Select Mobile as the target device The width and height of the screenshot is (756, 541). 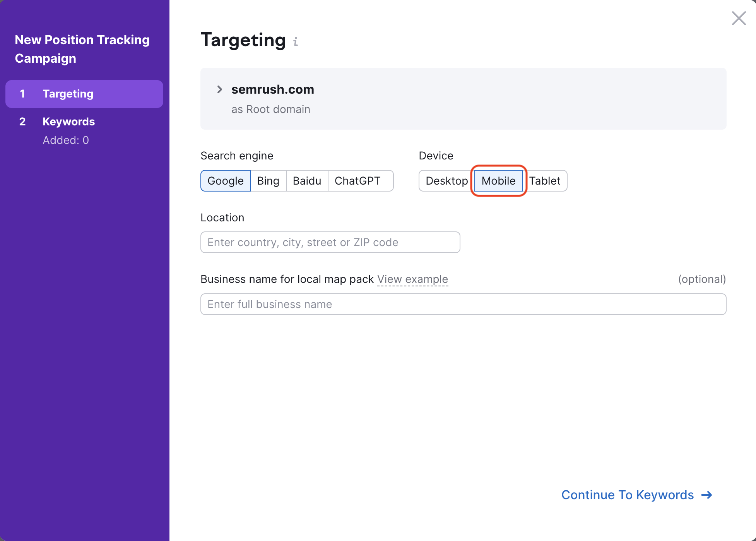click(x=498, y=181)
